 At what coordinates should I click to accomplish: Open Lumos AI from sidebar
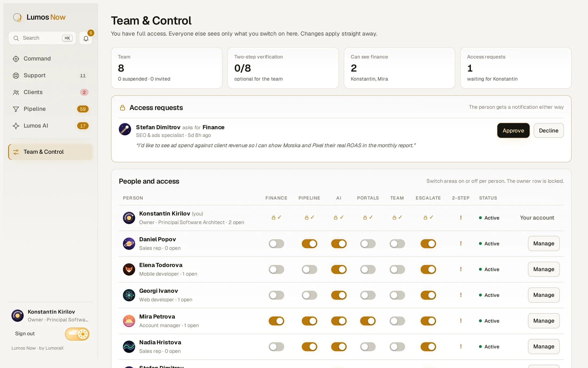pyautogui.click(x=50, y=126)
